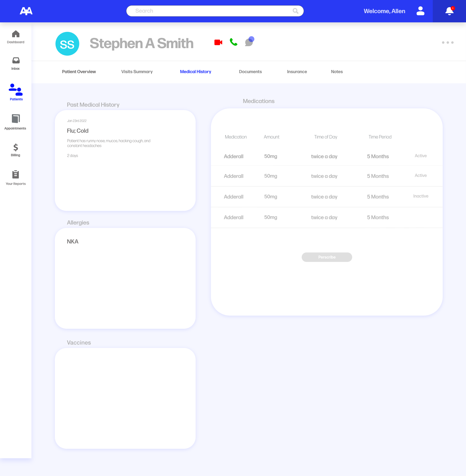This screenshot has width=466, height=476.
Task: Click the SS patient avatar
Action: click(x=67, y=44)
